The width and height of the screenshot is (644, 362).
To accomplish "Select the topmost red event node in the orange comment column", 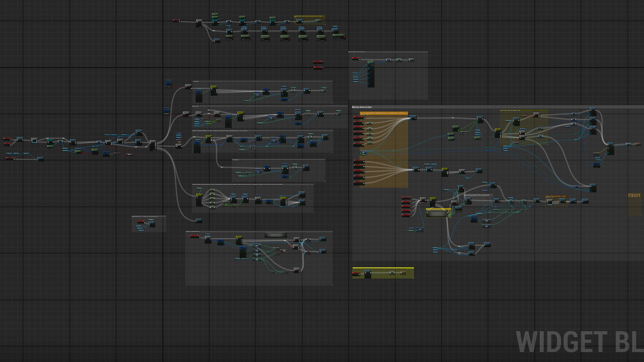I will [x=359, y=118].
